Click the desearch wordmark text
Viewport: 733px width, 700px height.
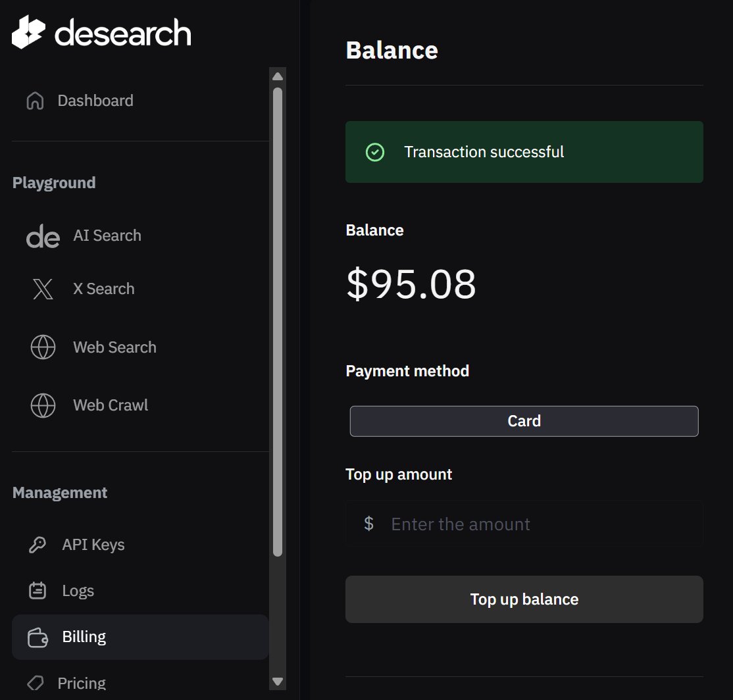pyautogui.click(x=123, y=33)
